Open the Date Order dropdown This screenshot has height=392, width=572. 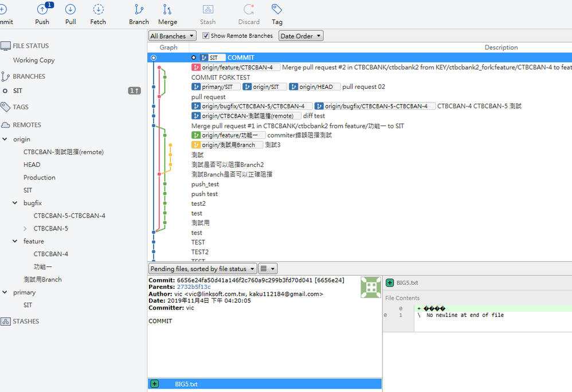coord(301,36)
